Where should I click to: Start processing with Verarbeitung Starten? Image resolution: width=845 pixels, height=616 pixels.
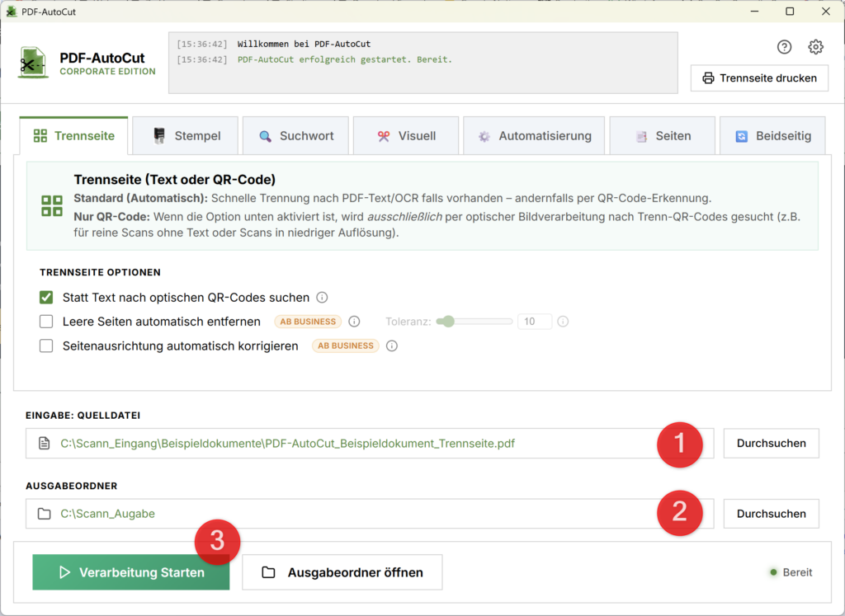point(131,572)
